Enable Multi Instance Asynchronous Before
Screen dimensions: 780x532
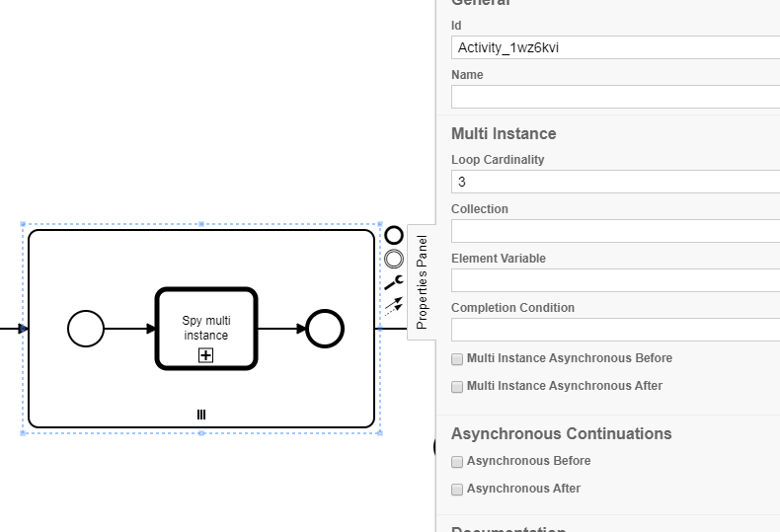coord(457,359)
